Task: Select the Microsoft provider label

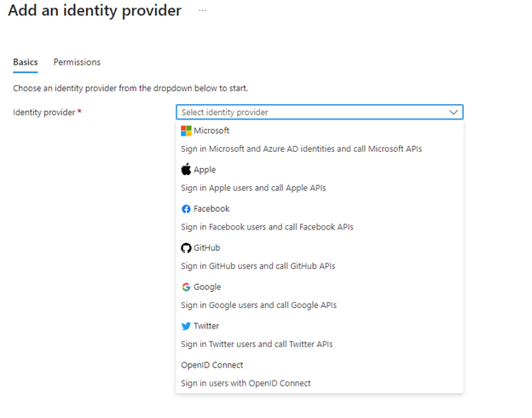Action: [x=211, y=131]
